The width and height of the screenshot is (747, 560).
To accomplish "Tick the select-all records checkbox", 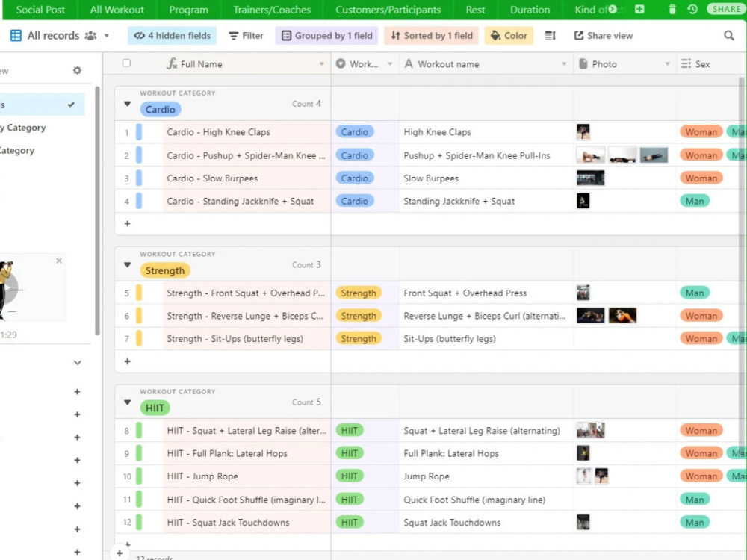I will click(126, 63).
